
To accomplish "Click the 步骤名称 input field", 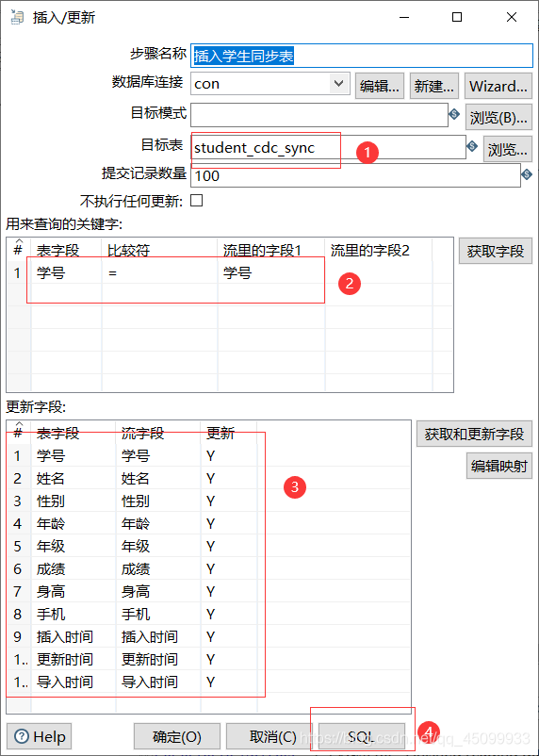I will [362, 56].
